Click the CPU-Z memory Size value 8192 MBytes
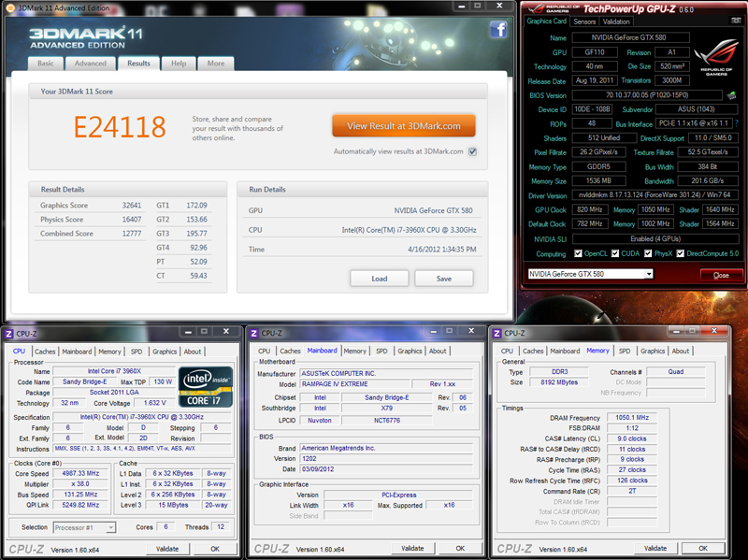748x560 pixels. tap(559, 382)
